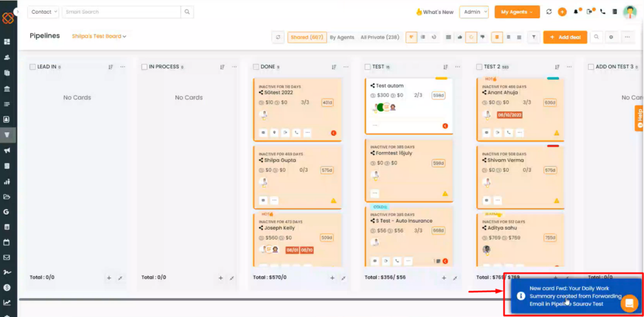644x317 pixels.
Task: Switch to list view icon in pipeline toolbar
Action: (423, 37)
